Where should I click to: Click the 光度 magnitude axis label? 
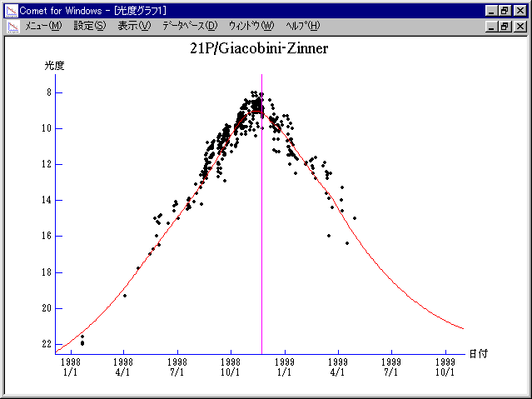54,65
